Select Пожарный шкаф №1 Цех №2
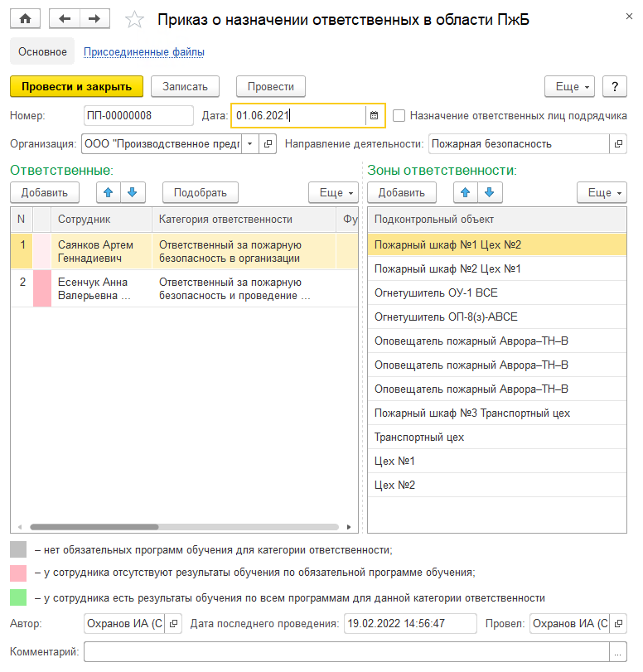 [x=497, y=244]
